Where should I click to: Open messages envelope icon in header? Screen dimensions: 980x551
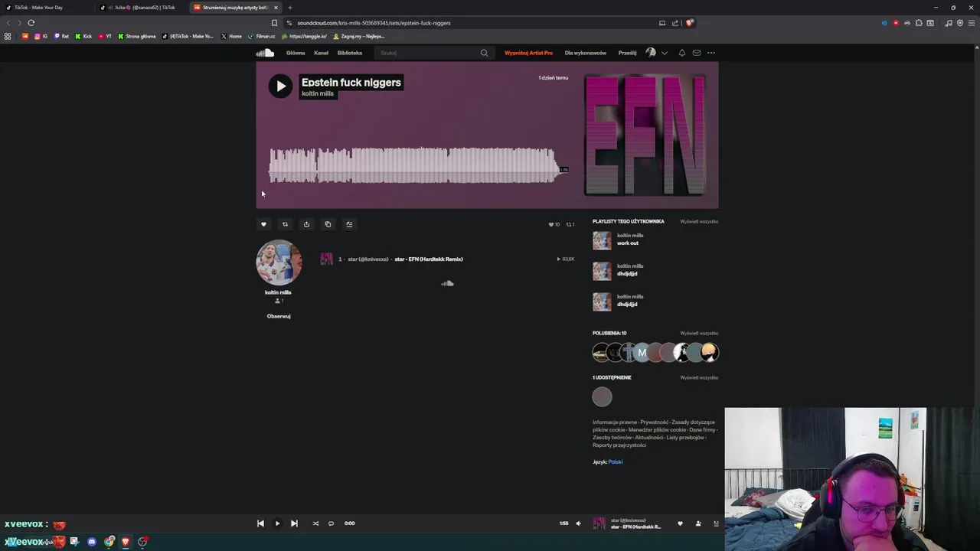pos(696,53)
